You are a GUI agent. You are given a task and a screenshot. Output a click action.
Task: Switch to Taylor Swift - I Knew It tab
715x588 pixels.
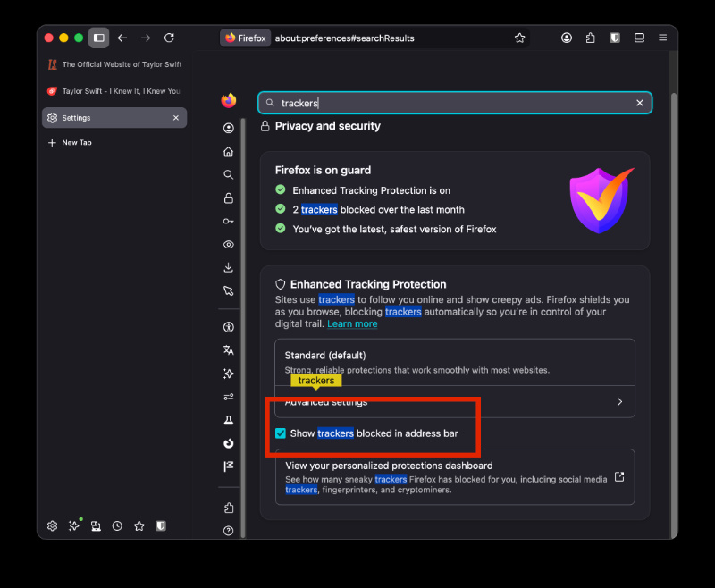(114, 91)
